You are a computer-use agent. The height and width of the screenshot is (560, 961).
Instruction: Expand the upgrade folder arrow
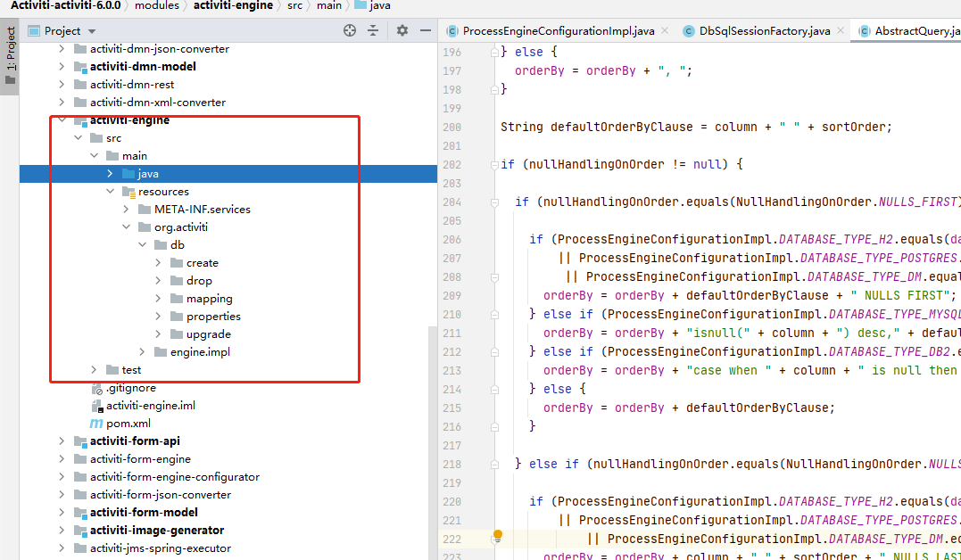pos(158,334)
